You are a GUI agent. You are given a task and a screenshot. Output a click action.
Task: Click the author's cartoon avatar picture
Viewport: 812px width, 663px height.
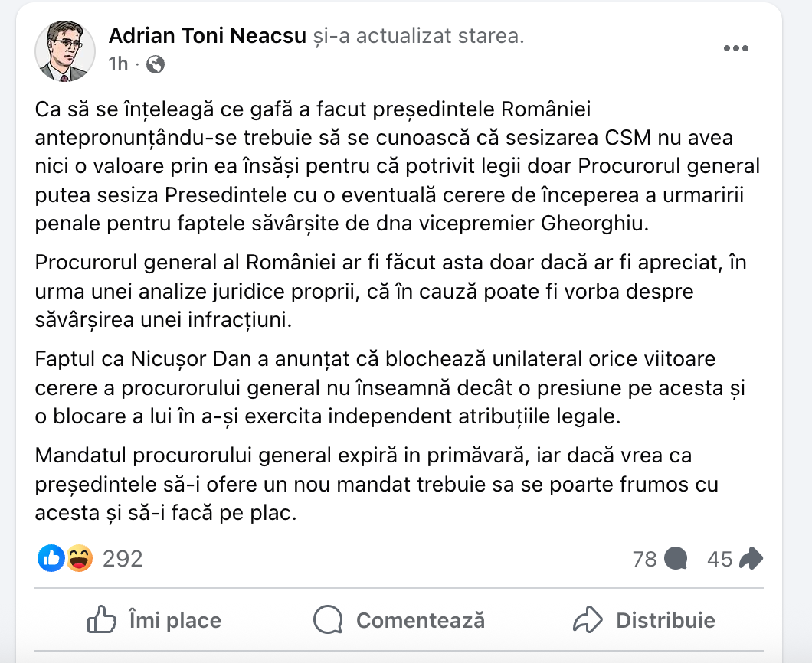point(65,51)
